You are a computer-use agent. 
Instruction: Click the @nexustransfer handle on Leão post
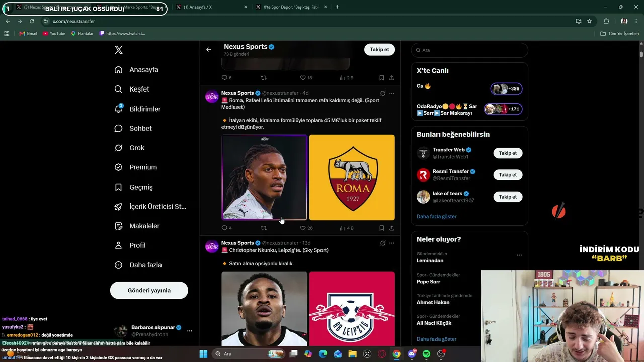point(280,93)
